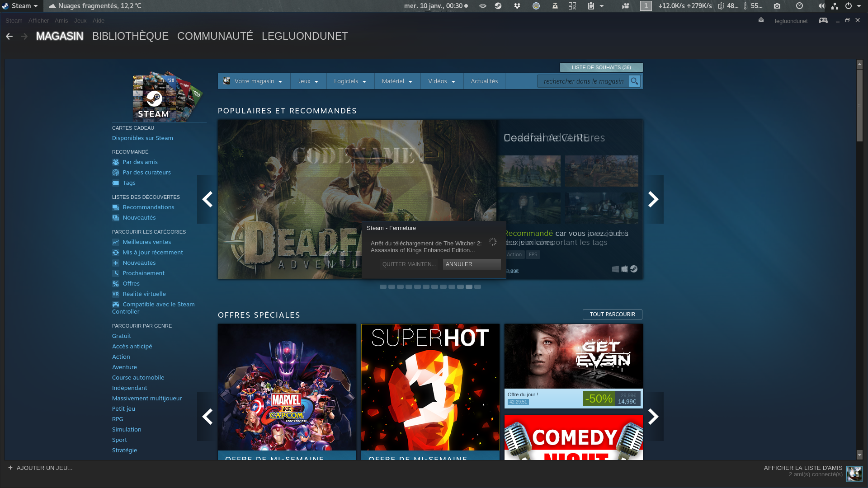Open the Steam inbox envelope icon

tap(761, 20)
